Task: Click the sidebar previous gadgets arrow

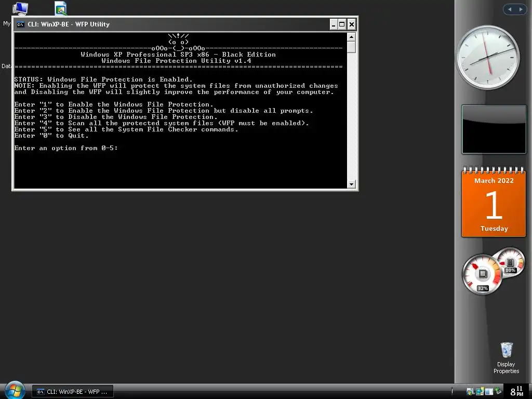Action: [509, 9]
